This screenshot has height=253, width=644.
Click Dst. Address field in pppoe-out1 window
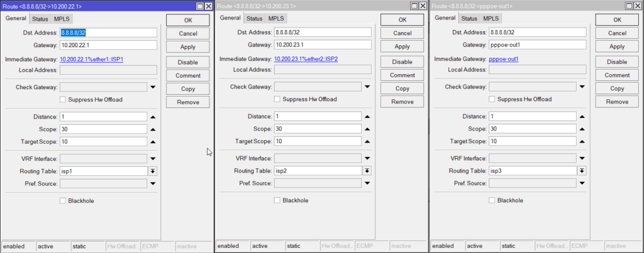point(538,32)
